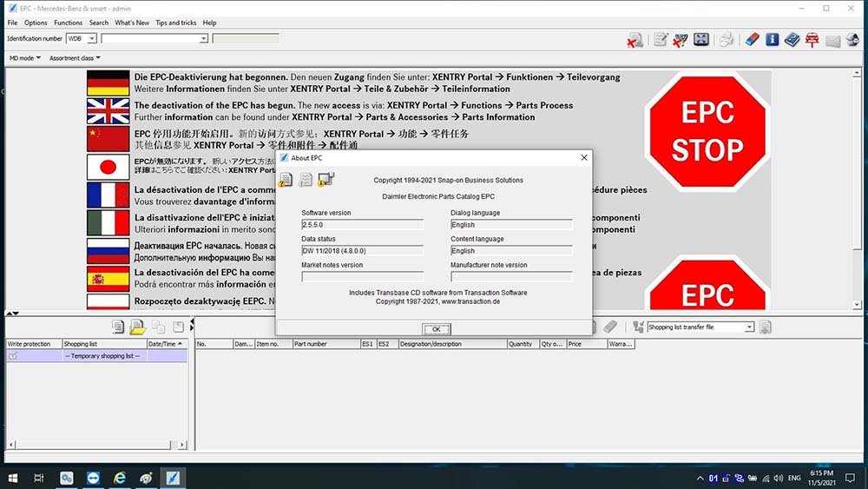Screen dimensions: 868x489
Task: Click the copy shopping list icon
Action: click(158, 327)
